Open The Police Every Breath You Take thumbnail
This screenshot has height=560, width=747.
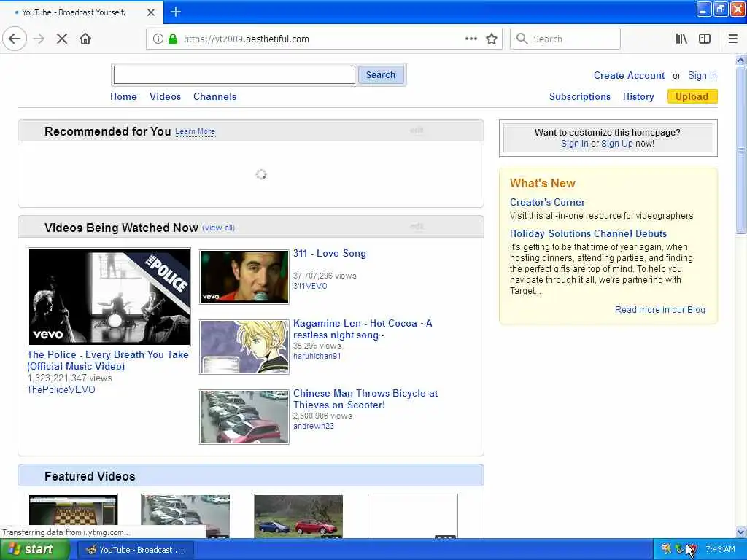109,296
